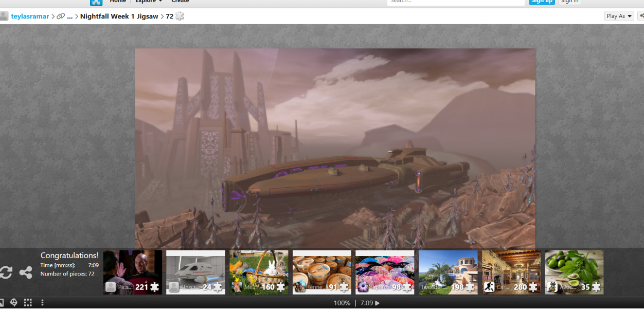The image size is (644, 311).
Task: Open the villa 198-piece puzzle thumbnail
Action: (448, 272)
